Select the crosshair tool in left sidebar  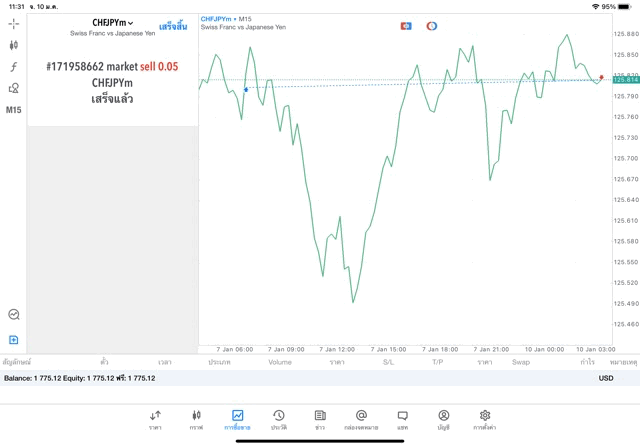[x=14, y=23]
